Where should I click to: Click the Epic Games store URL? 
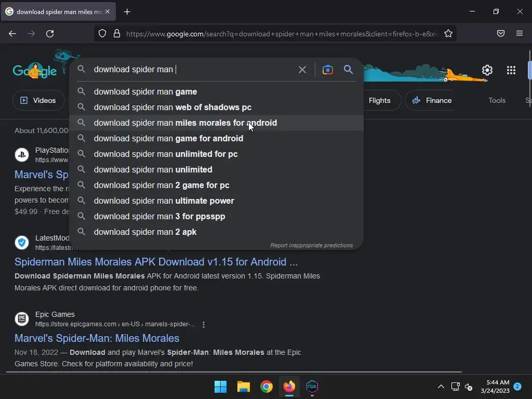point(115,324)
